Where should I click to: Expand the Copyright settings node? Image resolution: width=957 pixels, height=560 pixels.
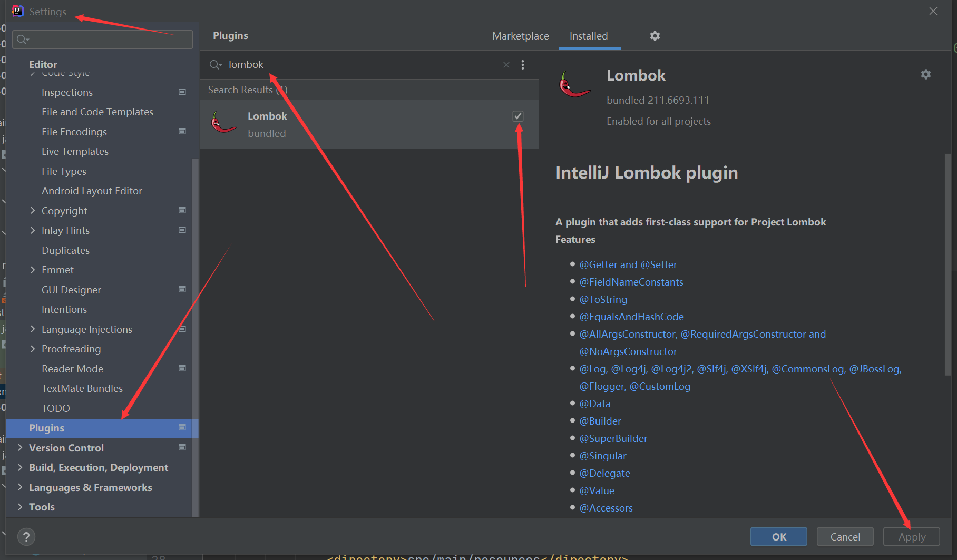pos(33,211)
